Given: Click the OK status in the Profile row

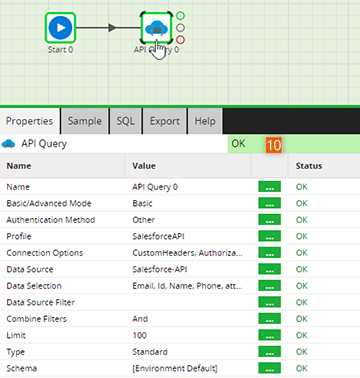Looking at the screenshot, I should [x=302, y=236].
